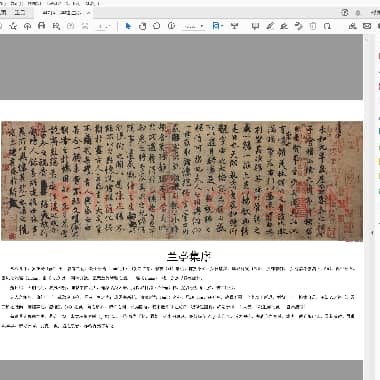Activate the hand pan tool
The height and width of the screenshot is (380, 380).
142,26
